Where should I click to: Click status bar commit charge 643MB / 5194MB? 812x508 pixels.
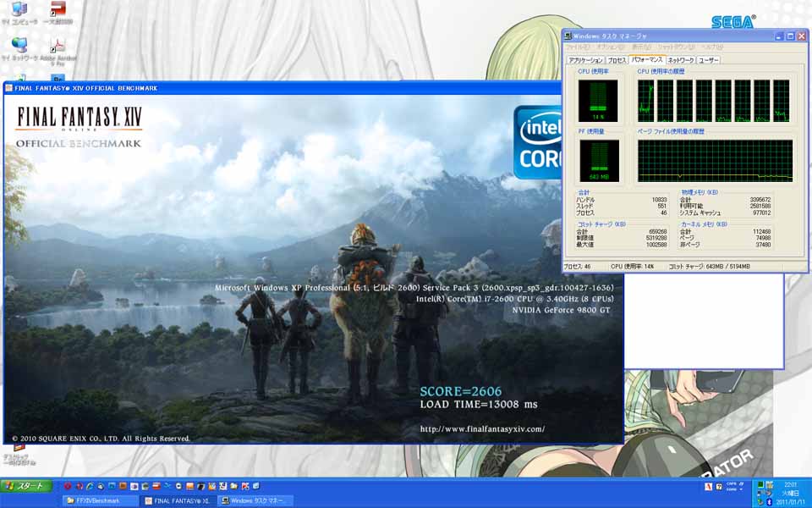pyautogui.click(x=710, y=267)
